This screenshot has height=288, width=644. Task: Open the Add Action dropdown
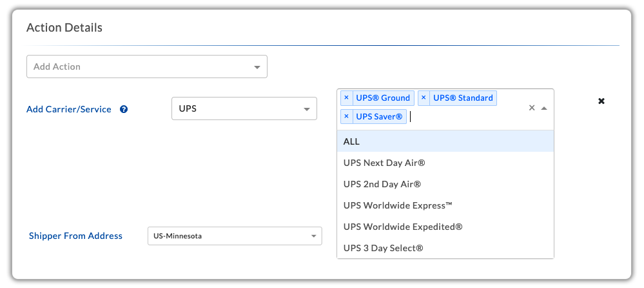coord(146,67)
